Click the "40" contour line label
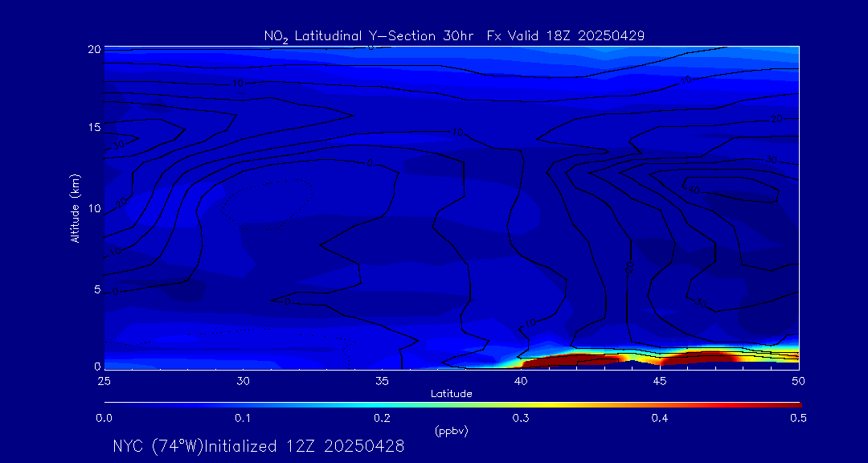 693,190
